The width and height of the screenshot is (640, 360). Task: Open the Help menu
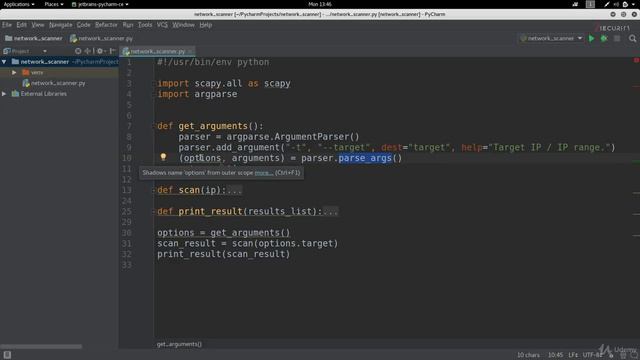(x=206, y=25)
